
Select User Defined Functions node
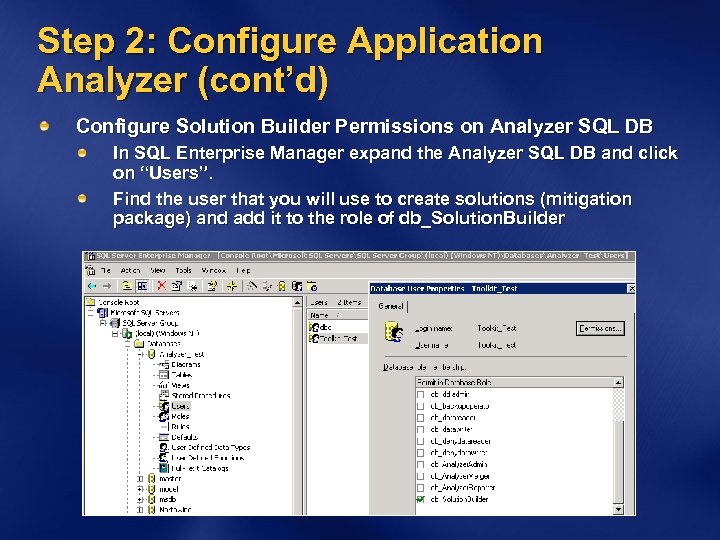tap(208, 458)
